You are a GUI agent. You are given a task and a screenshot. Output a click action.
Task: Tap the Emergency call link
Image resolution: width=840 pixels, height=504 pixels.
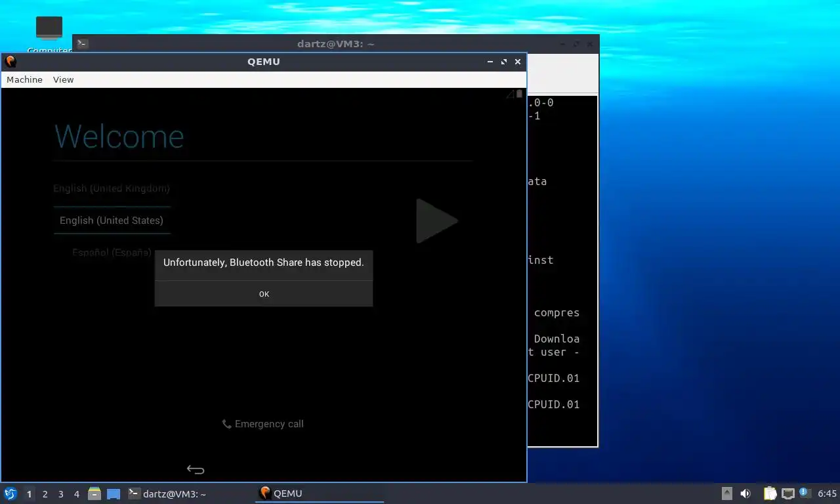tap(262, 424)
